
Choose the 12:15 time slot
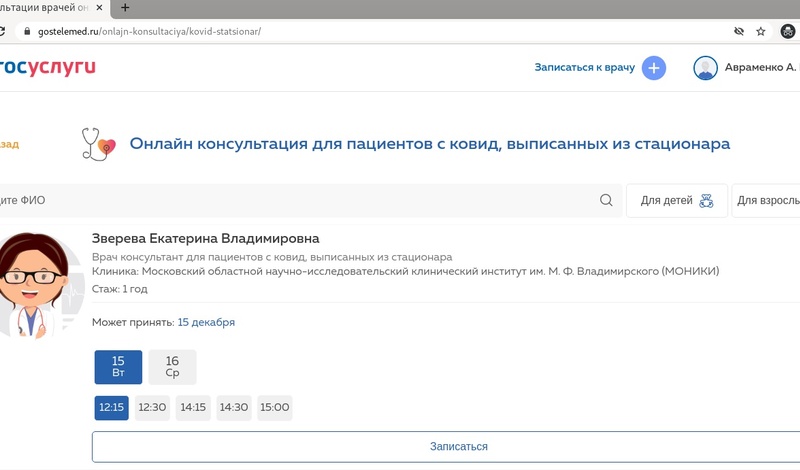point(111,408)
